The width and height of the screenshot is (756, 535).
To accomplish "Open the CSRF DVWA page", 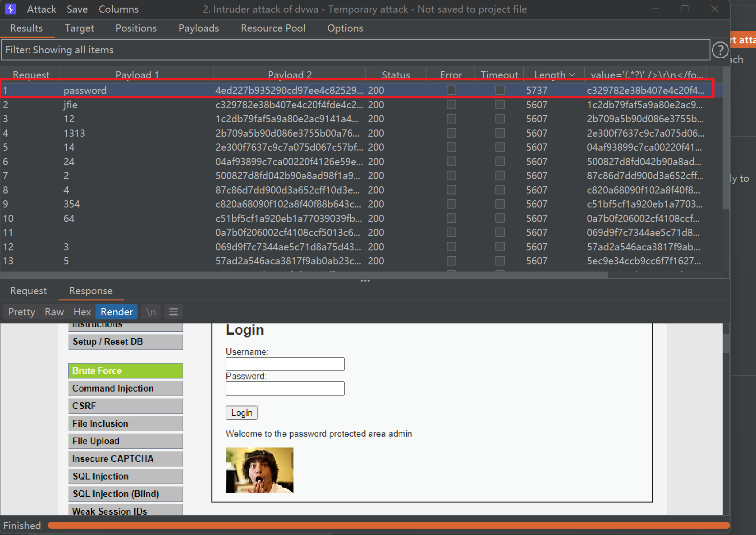I will [x=125, y=406].
